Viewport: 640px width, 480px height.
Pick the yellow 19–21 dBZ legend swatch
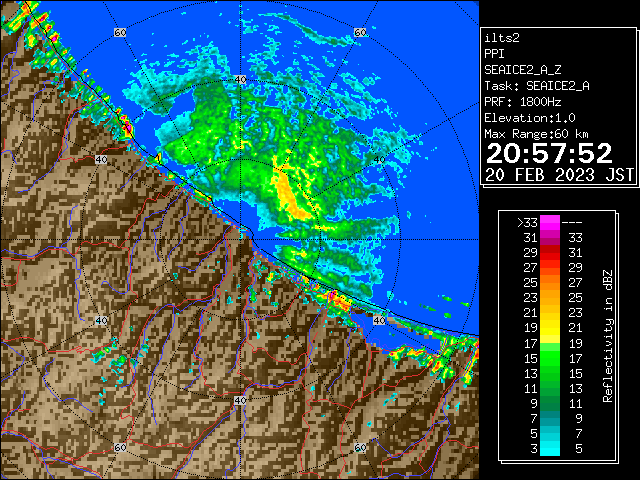pyautogui.click(x=550, y=328)
